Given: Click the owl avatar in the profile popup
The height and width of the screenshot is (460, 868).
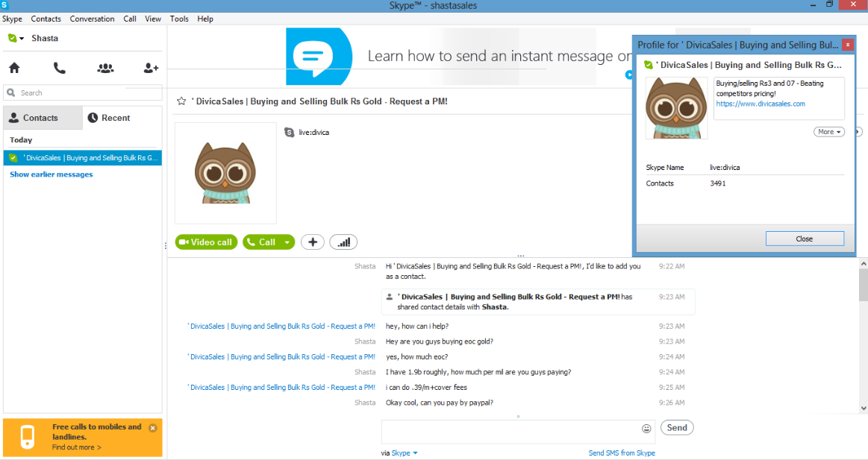Looking at the screenshot, I should tap(676, 108).
